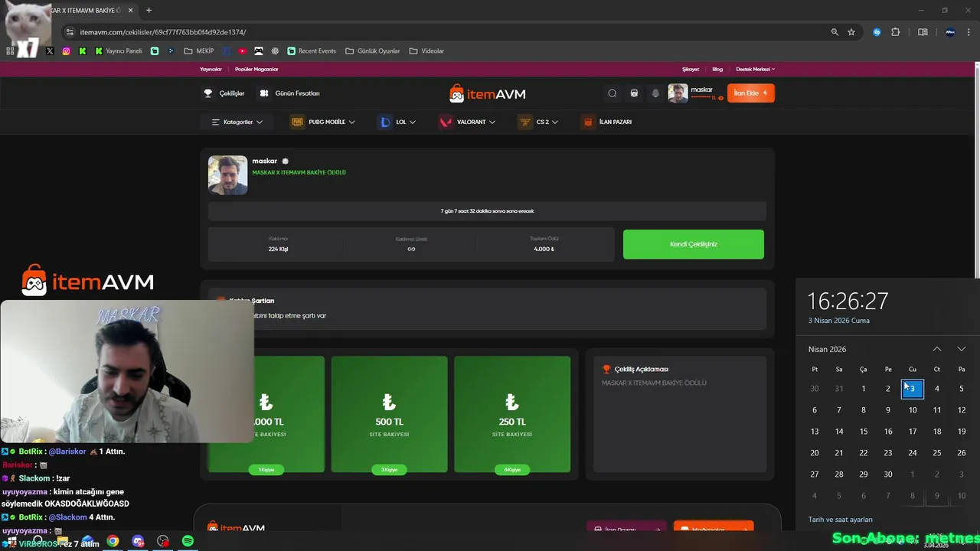
Task: Open the Recent Events bookmark
Action: [x=312, y=51]
